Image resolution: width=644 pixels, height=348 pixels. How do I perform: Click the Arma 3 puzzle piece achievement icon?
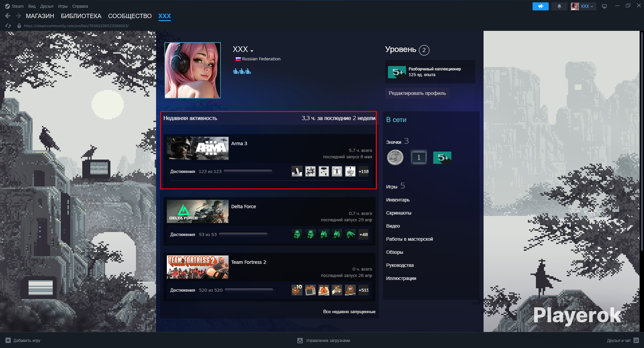[310, 171]
